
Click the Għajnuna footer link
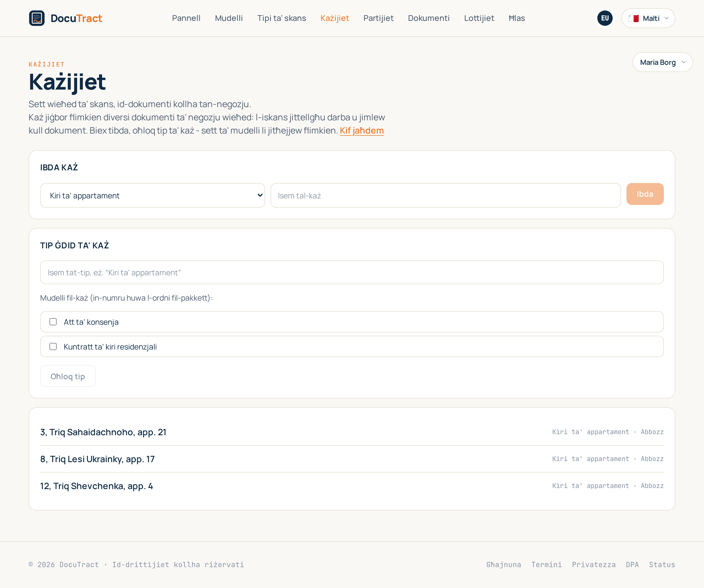(x=504, y=565)
